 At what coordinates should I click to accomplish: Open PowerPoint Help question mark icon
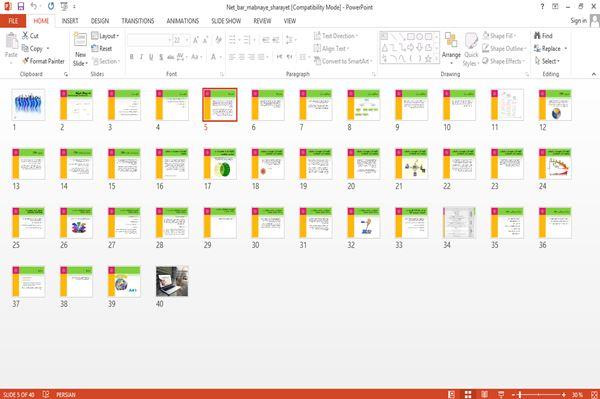pos(542,7)
